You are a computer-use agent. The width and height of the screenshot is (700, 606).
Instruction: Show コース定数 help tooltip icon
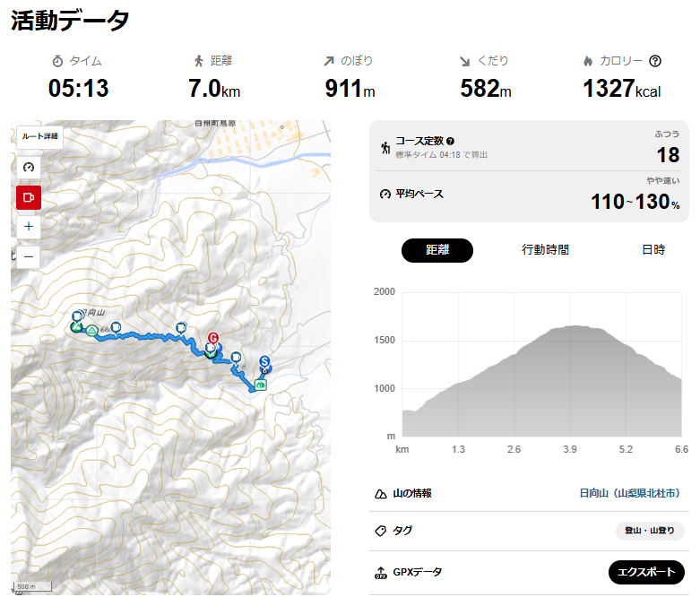point(451,141)
